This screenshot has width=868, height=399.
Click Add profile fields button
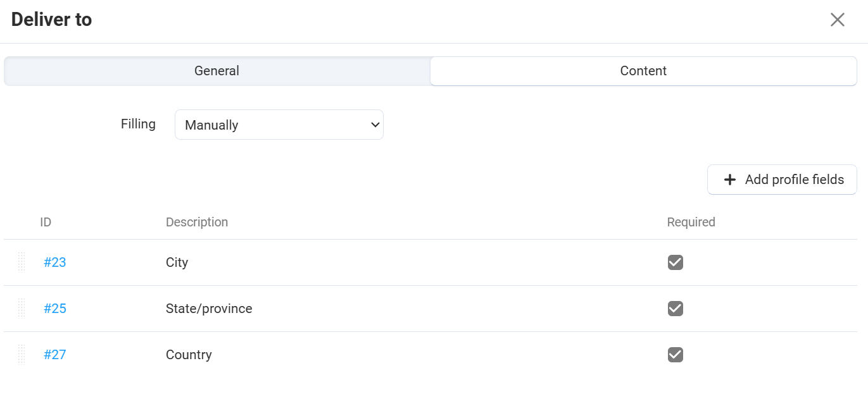click(782, 180)
